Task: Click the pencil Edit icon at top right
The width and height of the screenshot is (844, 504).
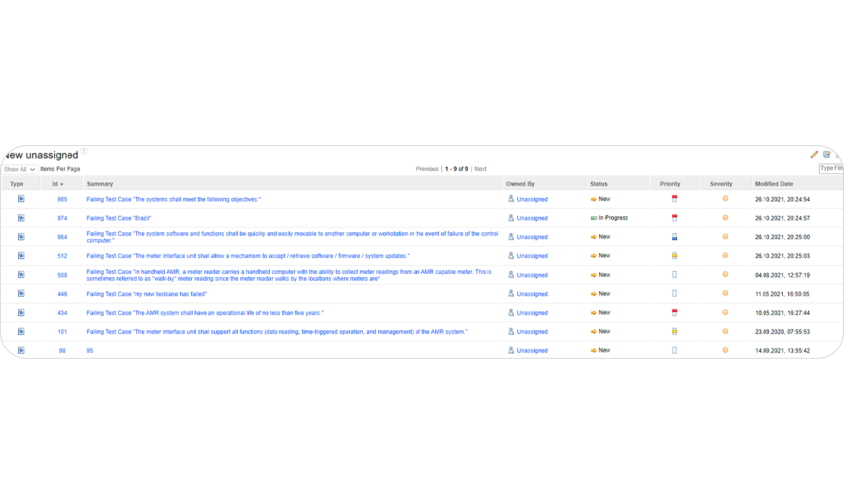Action: point(814,155)
